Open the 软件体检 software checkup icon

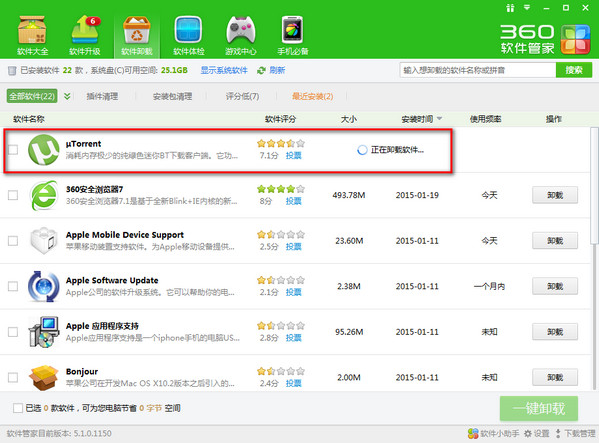click(189, 35)
